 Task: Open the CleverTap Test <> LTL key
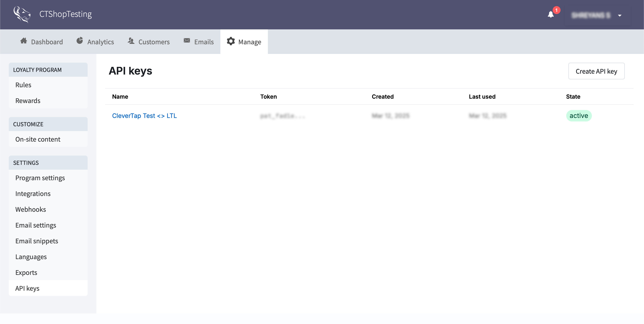[x=144, y=116]
